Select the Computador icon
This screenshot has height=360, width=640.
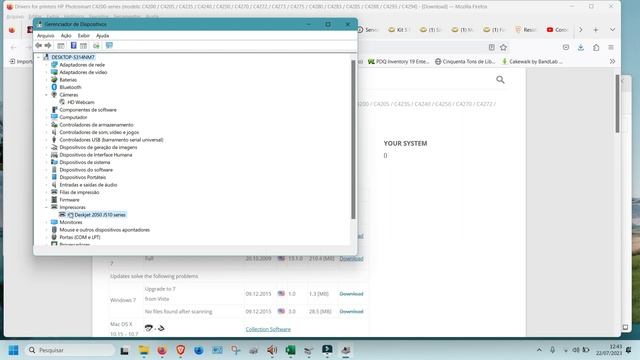(x=54, y=117)
